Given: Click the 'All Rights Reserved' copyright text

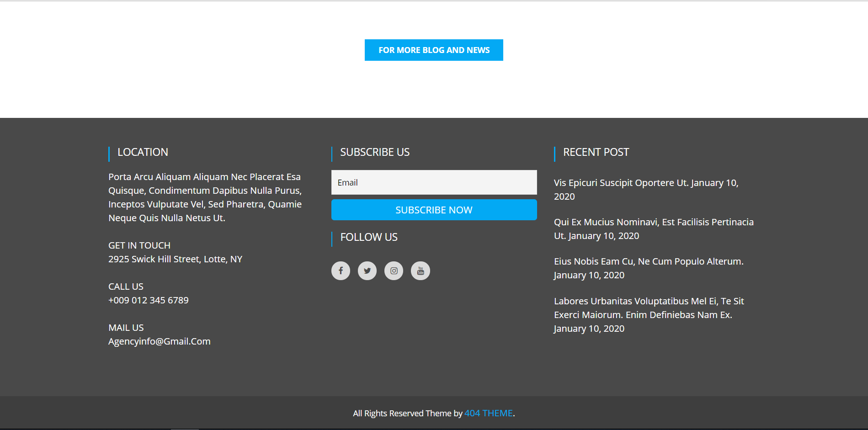Looking at the screenshot, I should tap(408, 413).
